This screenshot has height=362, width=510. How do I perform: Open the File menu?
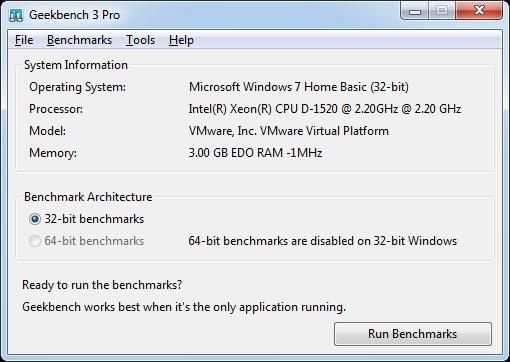point(24,40)
